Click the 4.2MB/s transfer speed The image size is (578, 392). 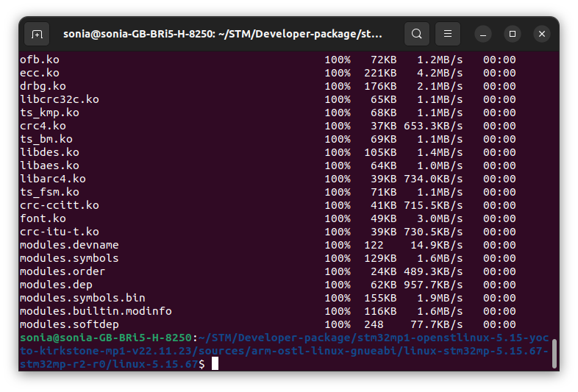click(x=440, y=73)
